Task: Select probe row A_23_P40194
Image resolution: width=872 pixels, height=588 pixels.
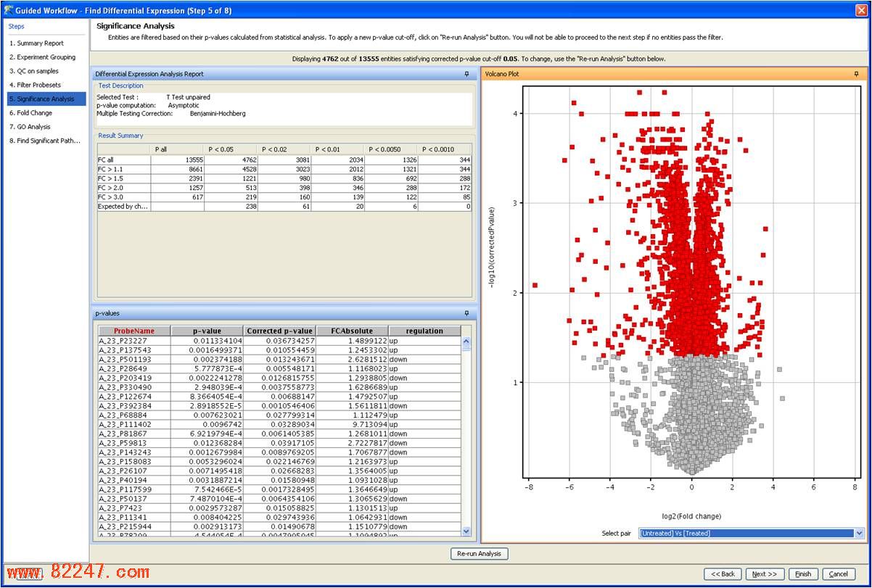Action: point(279,481)
